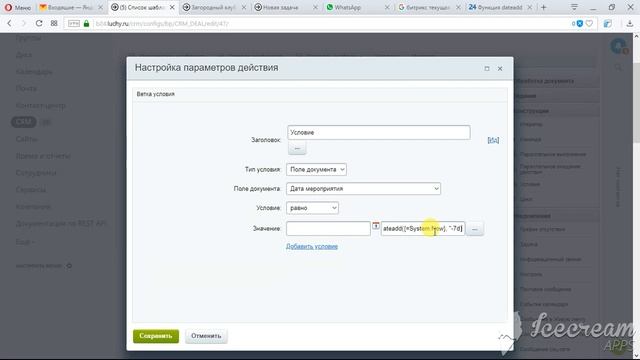Screen dimensions: 640x360
Task: Click the ellipsis button after dateadd field
Action: click(475, 229)
